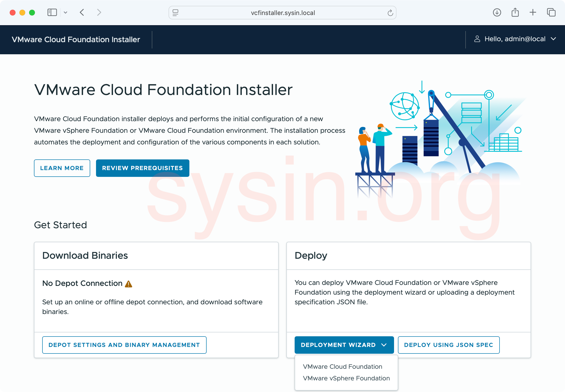The height and width of the screenshot is (392, 565).
Task: Expand the Hello, admin@local user menu
Action: click(x=553, y=39)
